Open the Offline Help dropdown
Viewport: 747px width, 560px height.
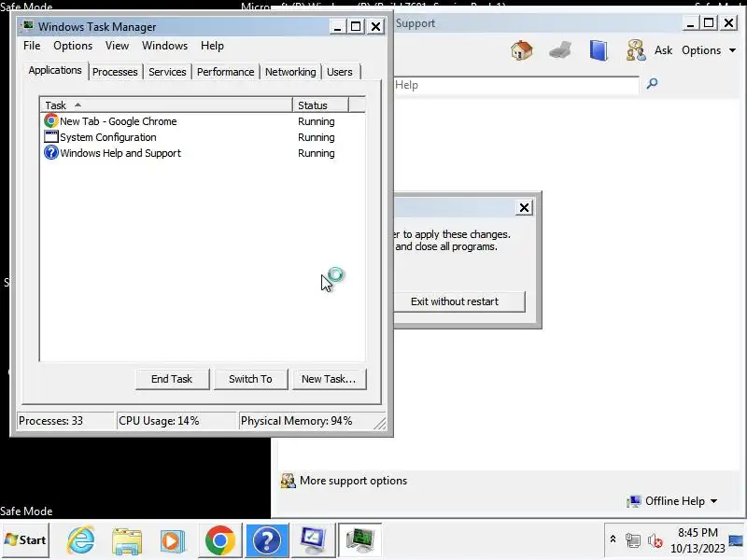point(672,501)
